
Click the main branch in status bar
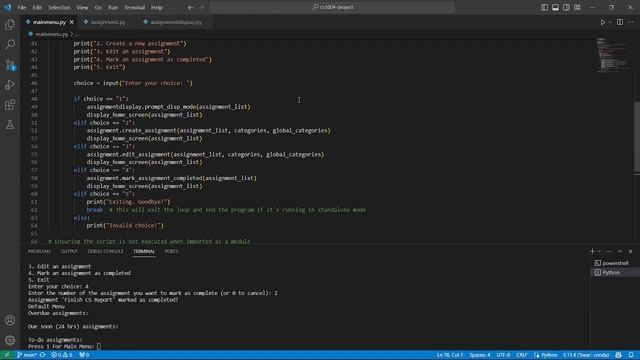click(x=27, y=355)
